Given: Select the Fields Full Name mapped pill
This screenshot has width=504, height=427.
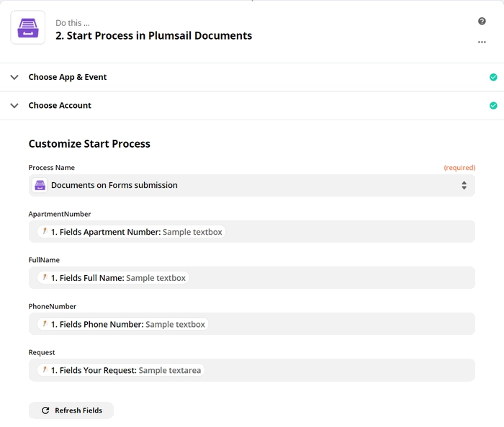Looking at the screenshot, I should click(x=113, y=278).
